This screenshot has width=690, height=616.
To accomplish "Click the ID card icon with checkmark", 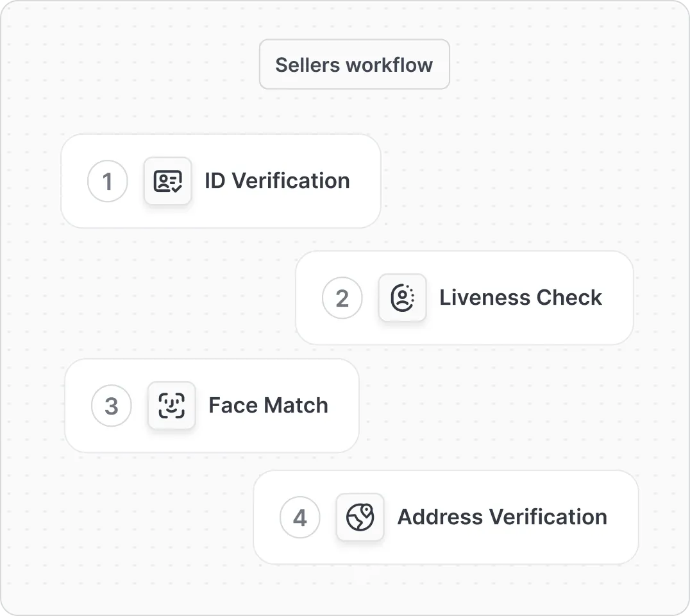I will tap(167, 181).
